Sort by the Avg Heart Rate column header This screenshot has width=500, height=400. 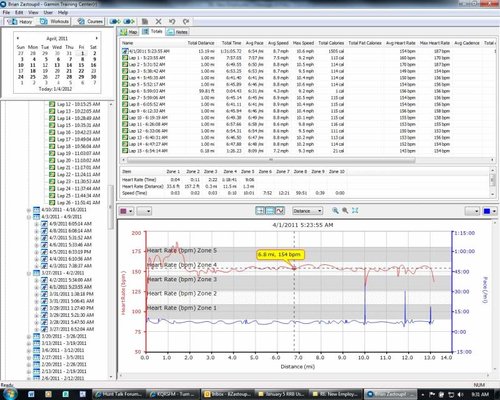[401, 43]
